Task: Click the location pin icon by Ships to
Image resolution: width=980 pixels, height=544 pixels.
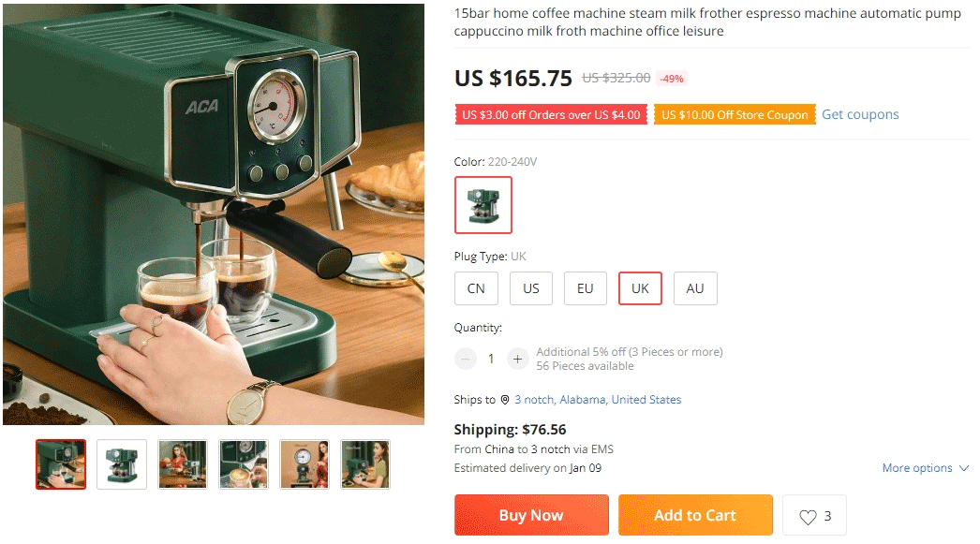Action: coord(505,400)
